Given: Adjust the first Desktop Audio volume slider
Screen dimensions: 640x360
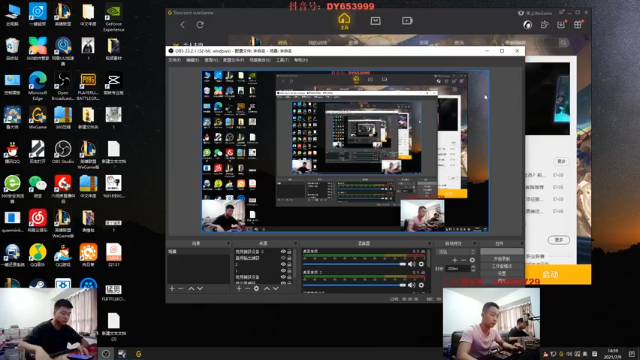Looking at the screenshot, I should (x=354, y=264).
